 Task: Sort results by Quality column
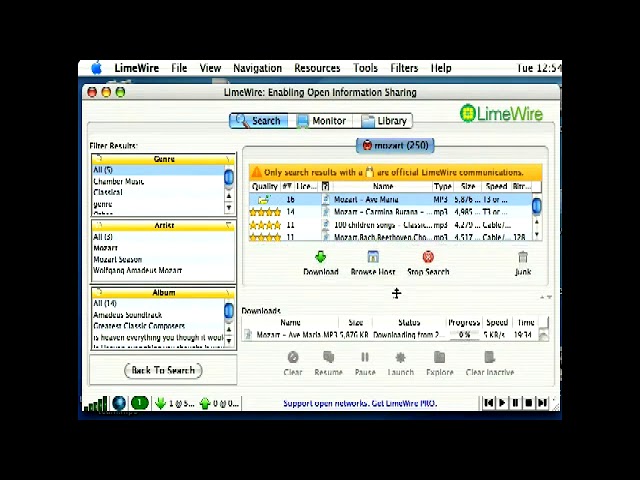tap(264, 187)
